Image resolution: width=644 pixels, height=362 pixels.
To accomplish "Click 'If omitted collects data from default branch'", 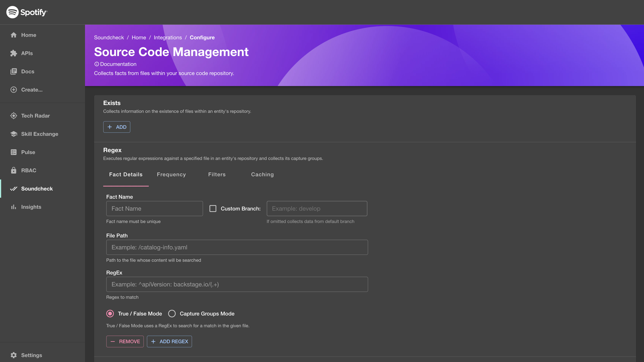I will point(310,221).
